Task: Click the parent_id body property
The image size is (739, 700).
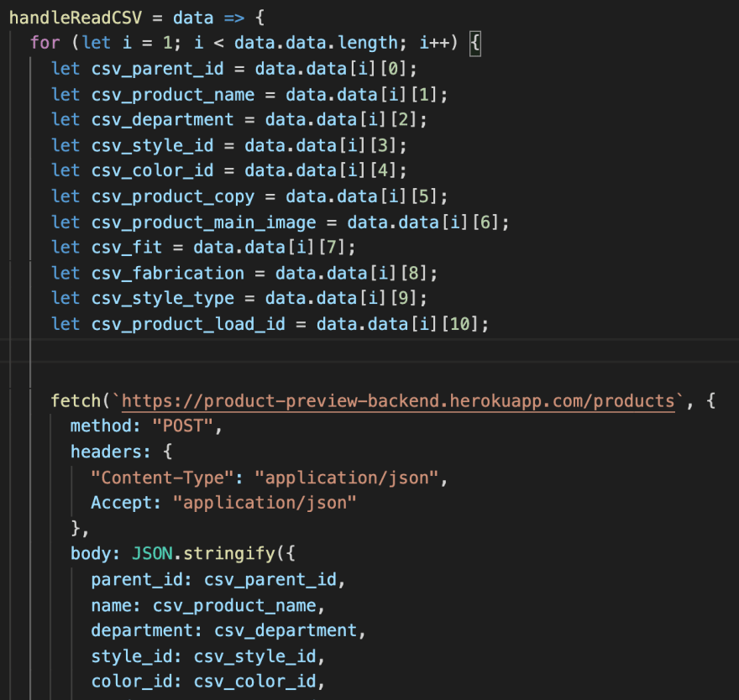Action: click(137, 579)
